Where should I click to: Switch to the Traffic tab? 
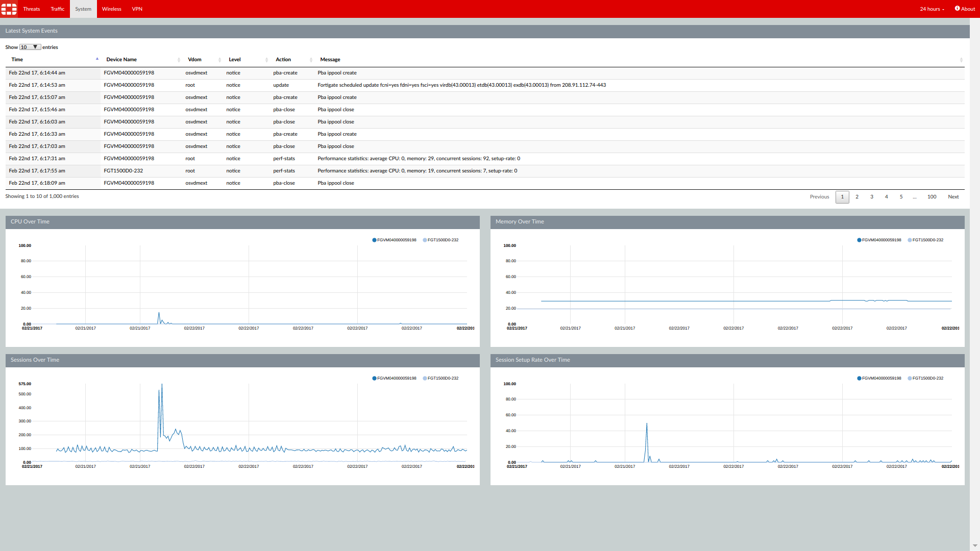click(x=58, y=9)
